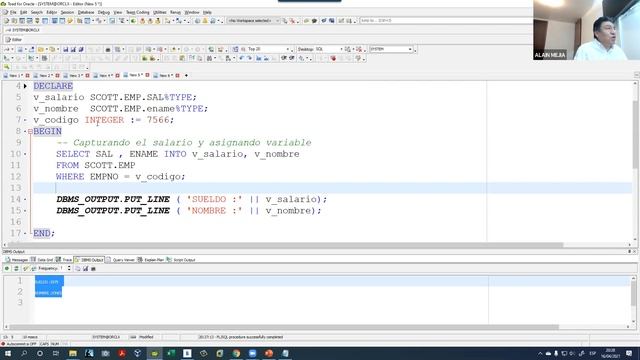The image size is (640, 360).
Task: Close the New 1 editor tab
Action: coord(27,76)
